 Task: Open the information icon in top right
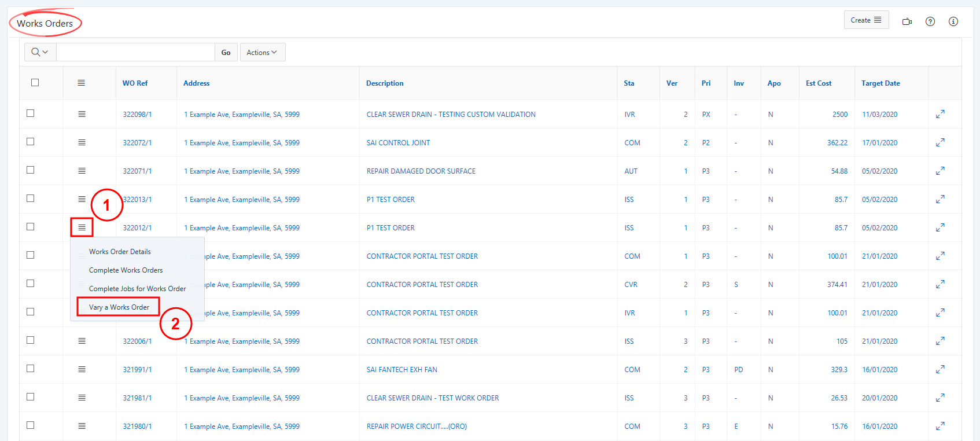953,21
